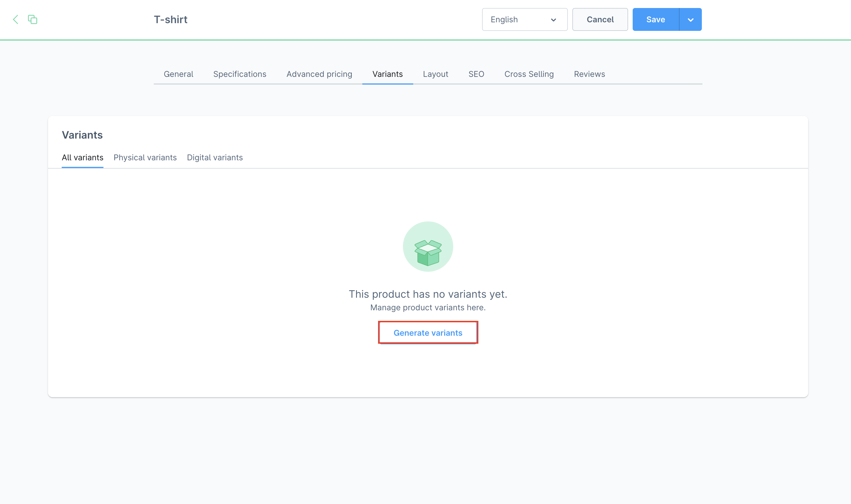Select the All variants subtab

83,158
